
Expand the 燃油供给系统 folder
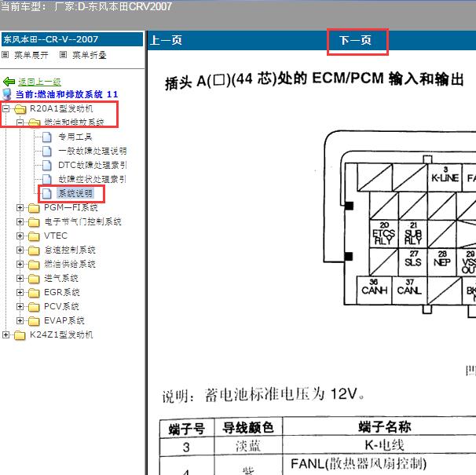[x=20, y=264]
